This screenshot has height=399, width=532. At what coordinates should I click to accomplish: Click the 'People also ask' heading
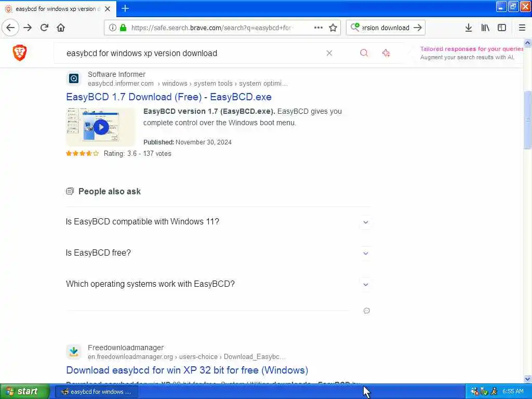109,191
